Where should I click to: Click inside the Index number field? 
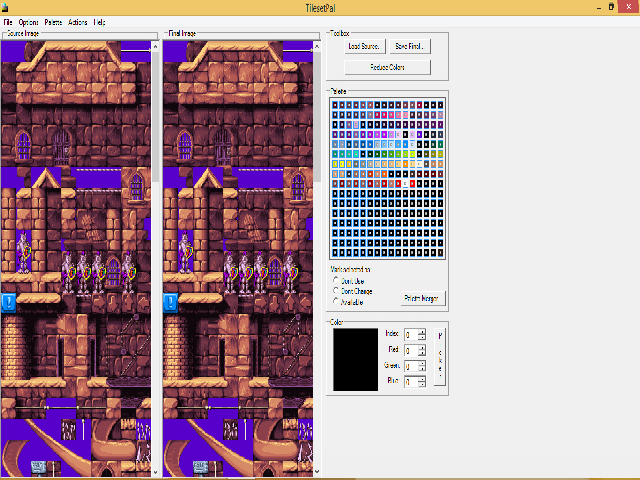pyautogui.click(x=411, y=335)
